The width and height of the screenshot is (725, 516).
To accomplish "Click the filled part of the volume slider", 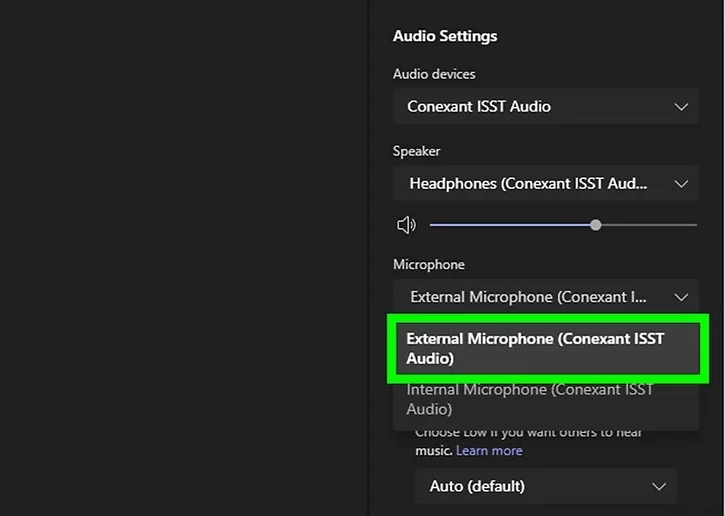I will point(510,225).
